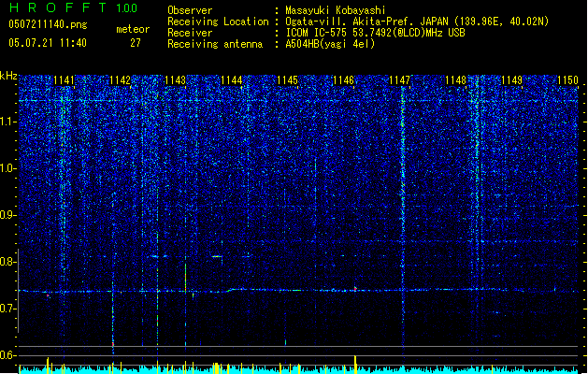The width and height of the screenshot is (588, 374).
Task: Click time marker 1150
Action: point(567,80)
